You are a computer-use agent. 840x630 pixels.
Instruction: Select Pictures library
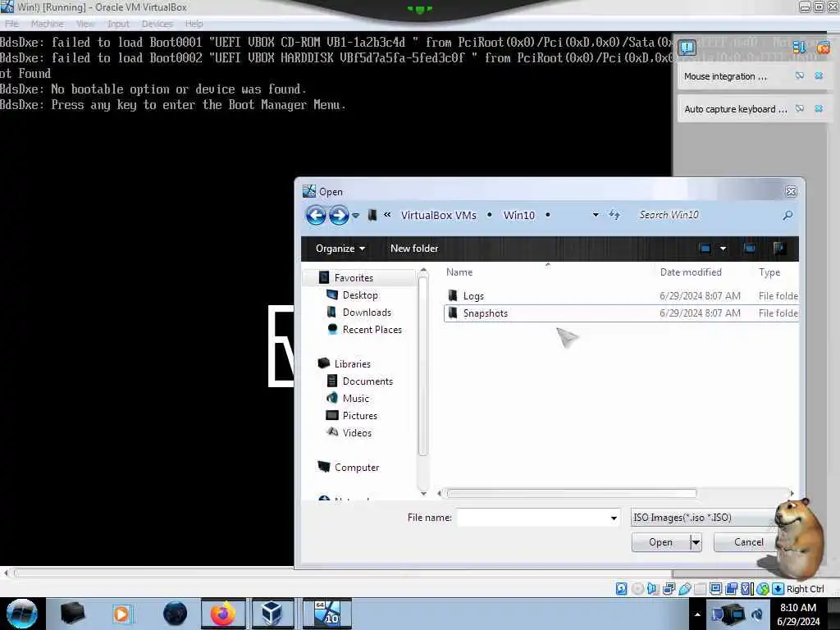point(359,416)
